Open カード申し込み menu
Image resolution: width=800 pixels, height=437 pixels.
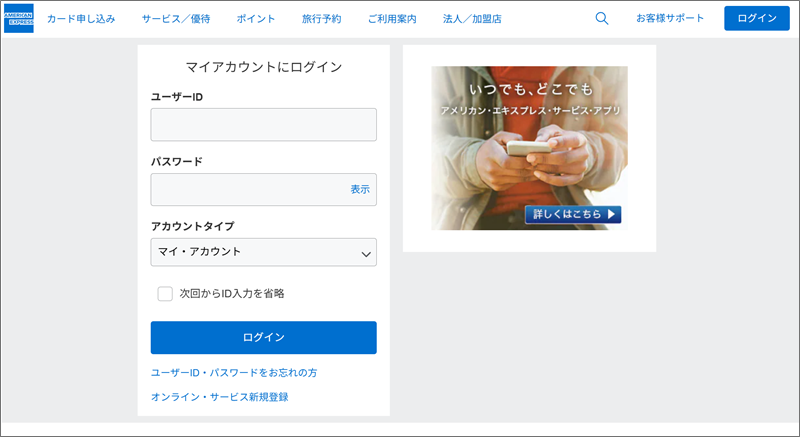pyautogui.click(x=81, y=19)
